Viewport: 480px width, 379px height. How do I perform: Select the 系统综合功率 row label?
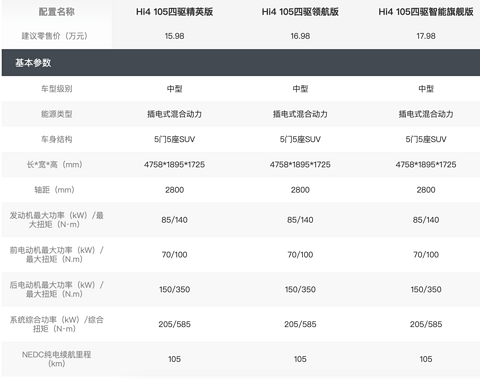56,324
